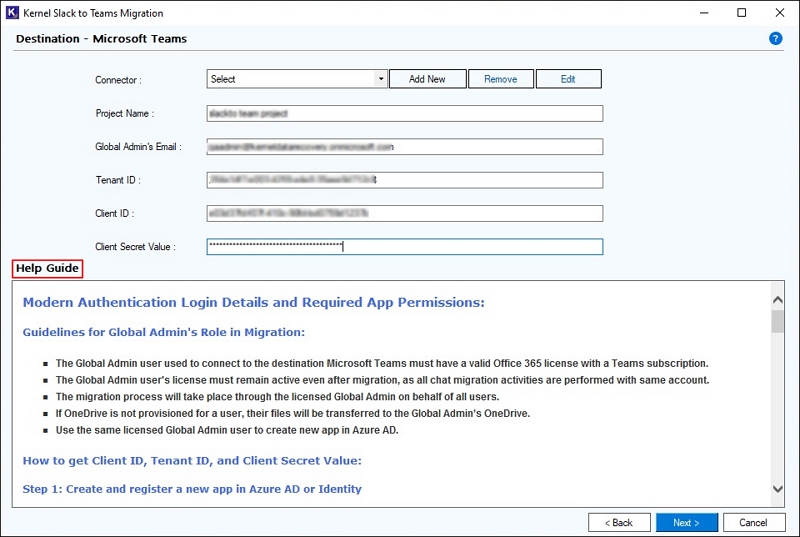
Task: Click the bullet about valid Office 365 license
Action: (382, 364)
